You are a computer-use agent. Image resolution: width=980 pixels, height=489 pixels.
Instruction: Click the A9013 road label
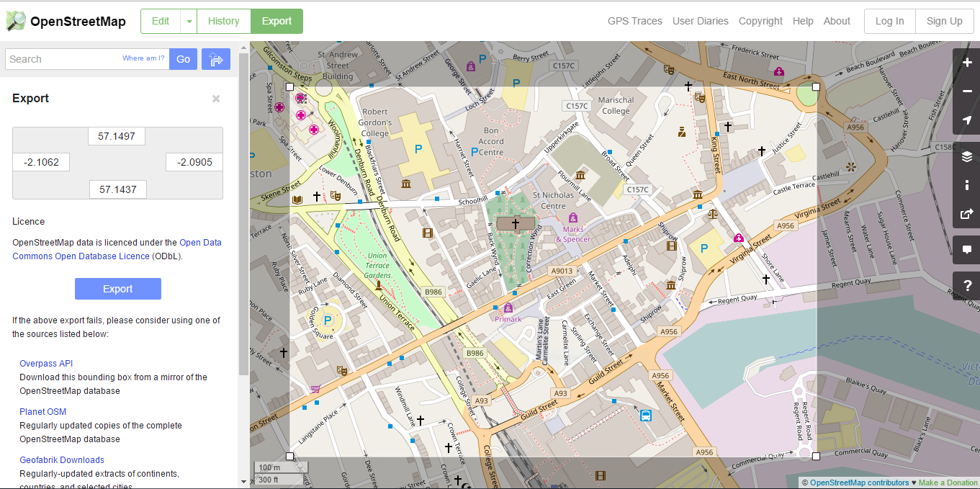point(562,272)
